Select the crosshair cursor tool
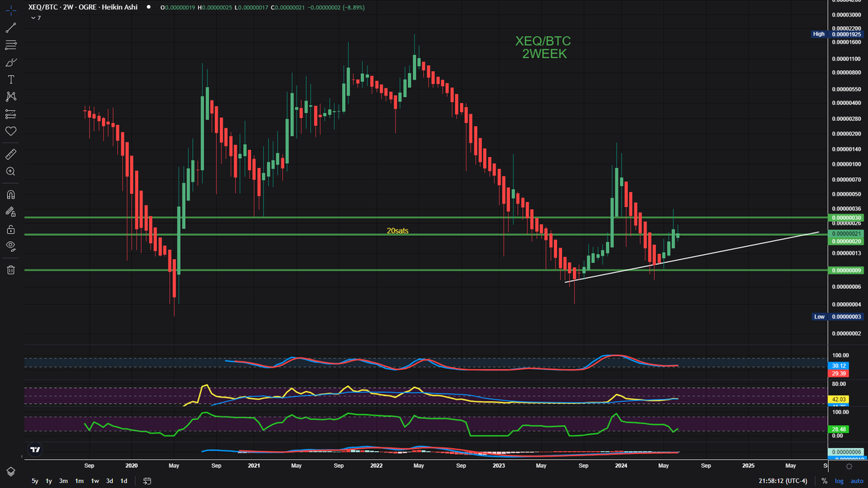Screen dimensions: 868x488 pyautogui.click(x=10, y=9)
